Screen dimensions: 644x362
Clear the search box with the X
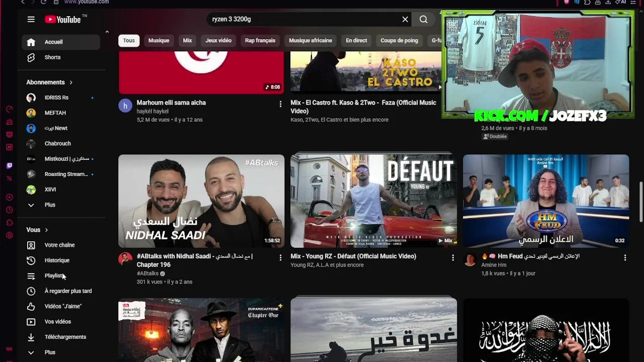[x=405, y=19]
